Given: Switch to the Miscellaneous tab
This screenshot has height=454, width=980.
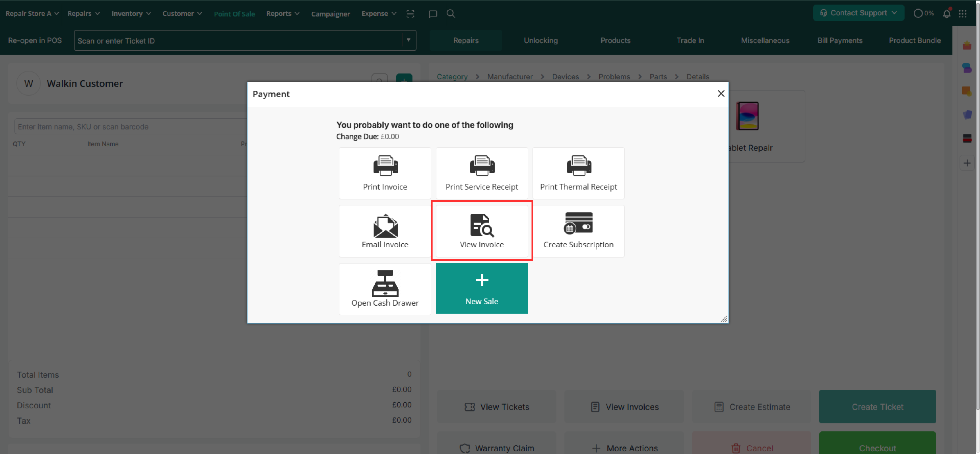Looking at the screenshot, I should click(765, 40).
